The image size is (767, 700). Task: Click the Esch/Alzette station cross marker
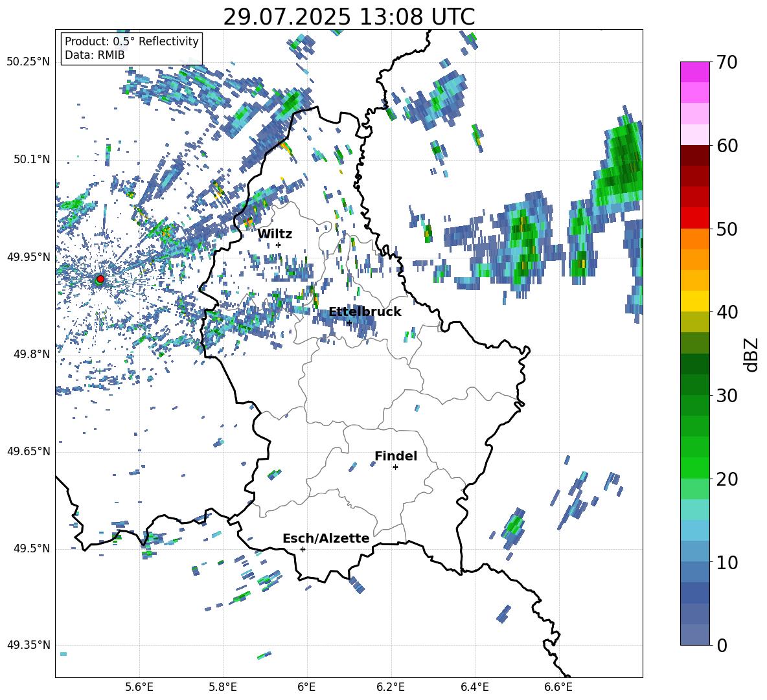pos(303,549)
